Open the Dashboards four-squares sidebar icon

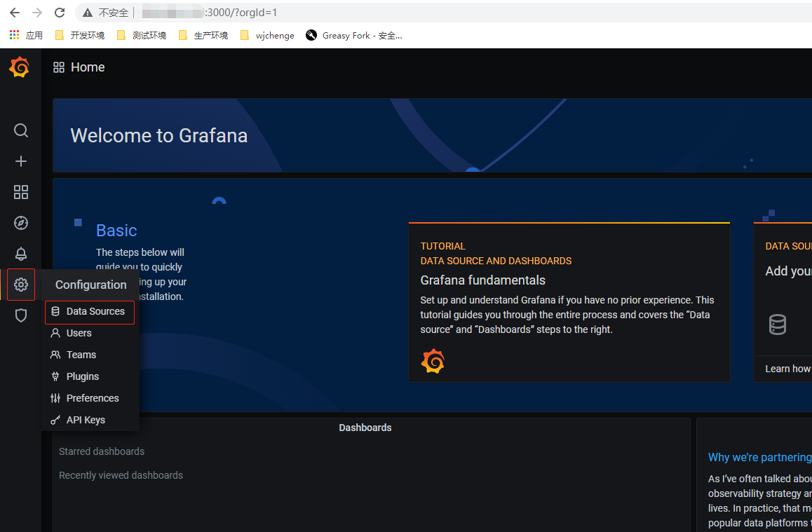tap(21, 192)
